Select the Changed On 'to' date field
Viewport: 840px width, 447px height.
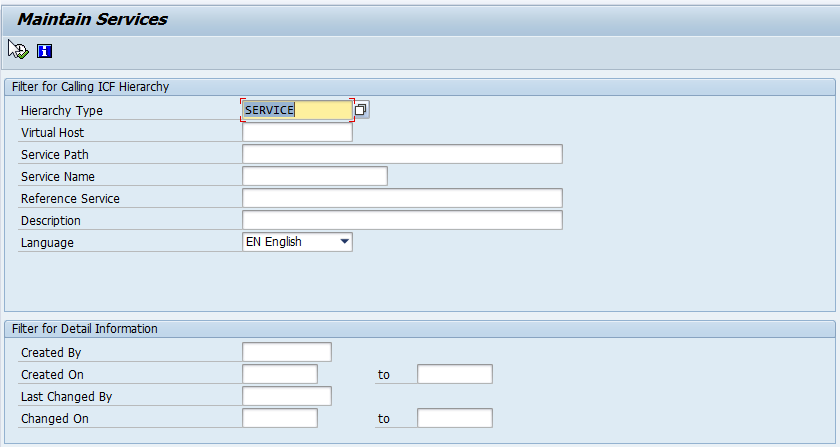(x=455, y=418)
